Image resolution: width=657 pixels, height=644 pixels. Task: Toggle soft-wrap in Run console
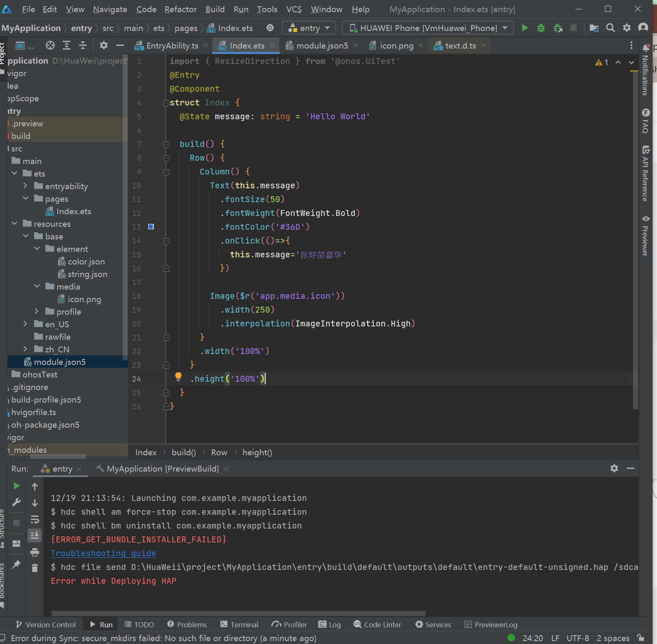click(x=35, y=519)
